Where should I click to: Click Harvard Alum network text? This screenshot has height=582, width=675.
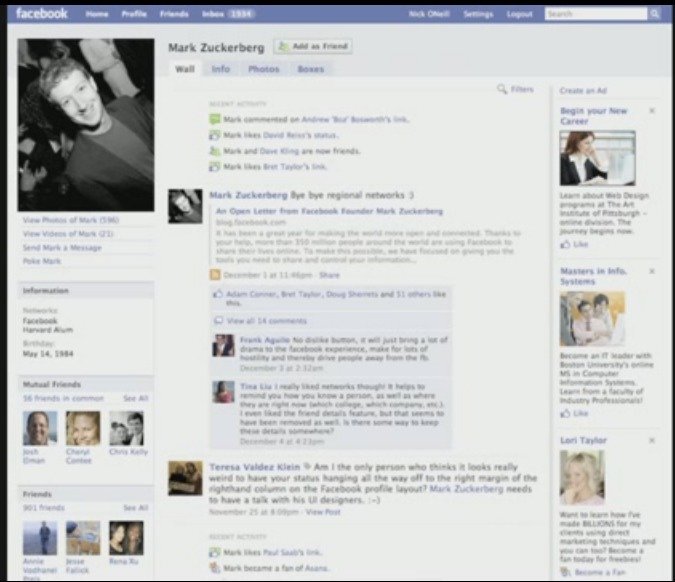pos(48,330)
